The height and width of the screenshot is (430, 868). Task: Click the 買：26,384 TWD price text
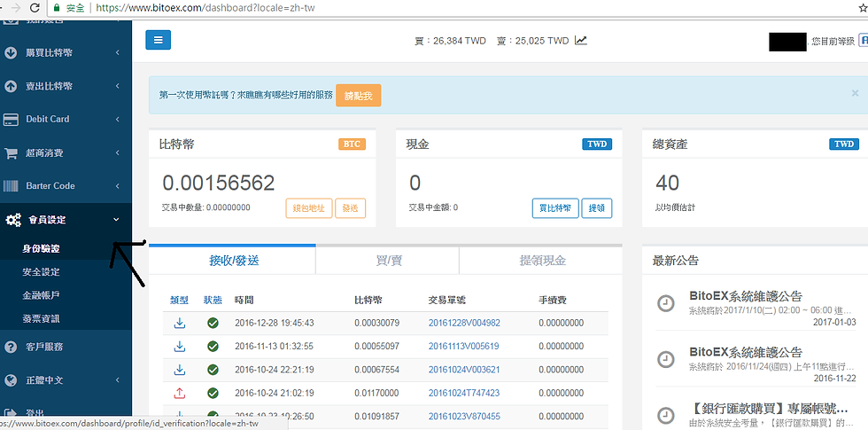pyautogui.click(x=450, y=41)
